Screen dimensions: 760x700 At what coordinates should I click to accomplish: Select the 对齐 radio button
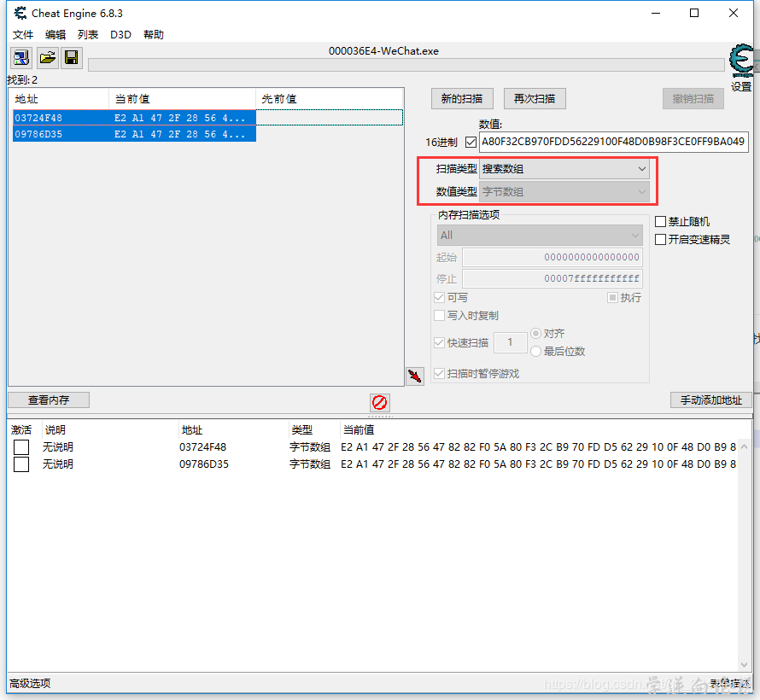click(535, 334)
